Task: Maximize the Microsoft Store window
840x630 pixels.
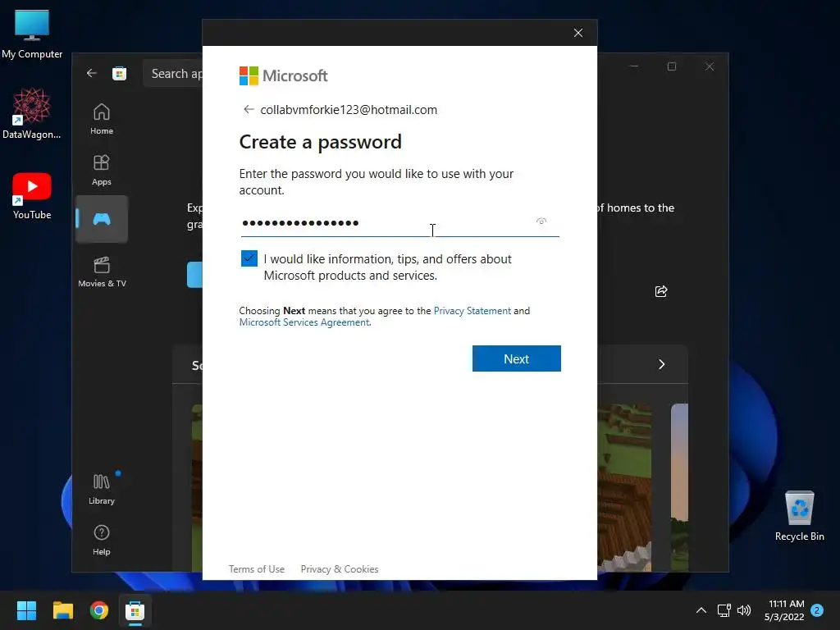Action: pyautogui.click(x=672, y=66)
